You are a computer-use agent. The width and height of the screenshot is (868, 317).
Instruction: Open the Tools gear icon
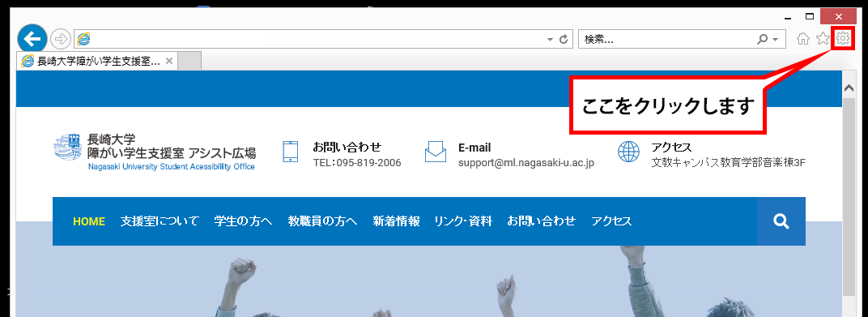coord(843,38)
